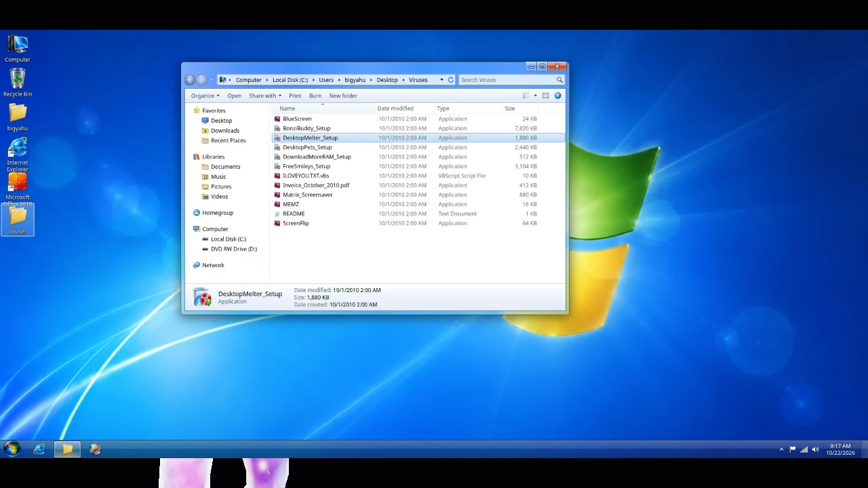Click the volume speaker icon in the tray
868x488 pixels.
click(815, 449)
